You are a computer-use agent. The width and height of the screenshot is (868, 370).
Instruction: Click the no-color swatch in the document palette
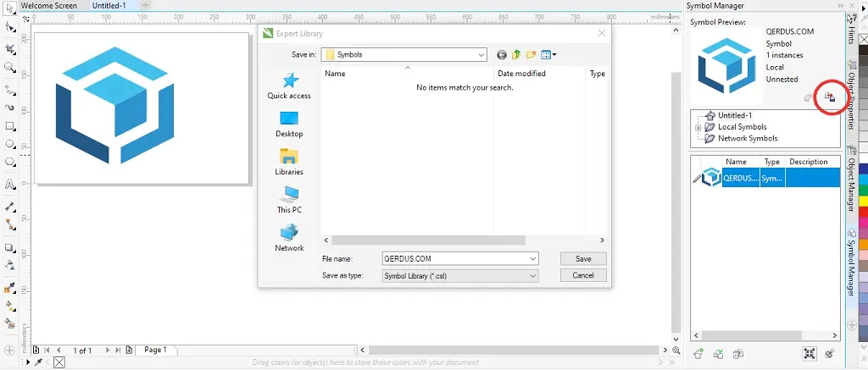coord(59,363)
